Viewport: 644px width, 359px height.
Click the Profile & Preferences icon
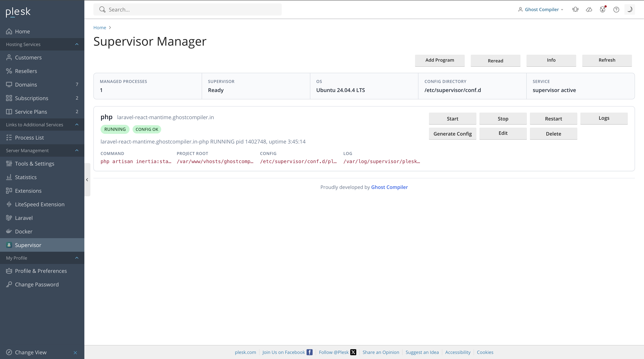9,271
